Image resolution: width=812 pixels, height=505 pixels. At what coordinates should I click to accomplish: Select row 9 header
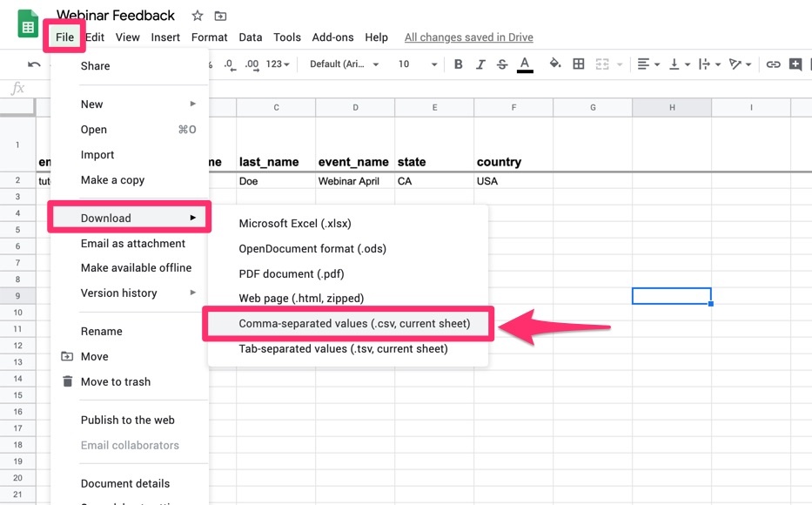click(17, 296)
